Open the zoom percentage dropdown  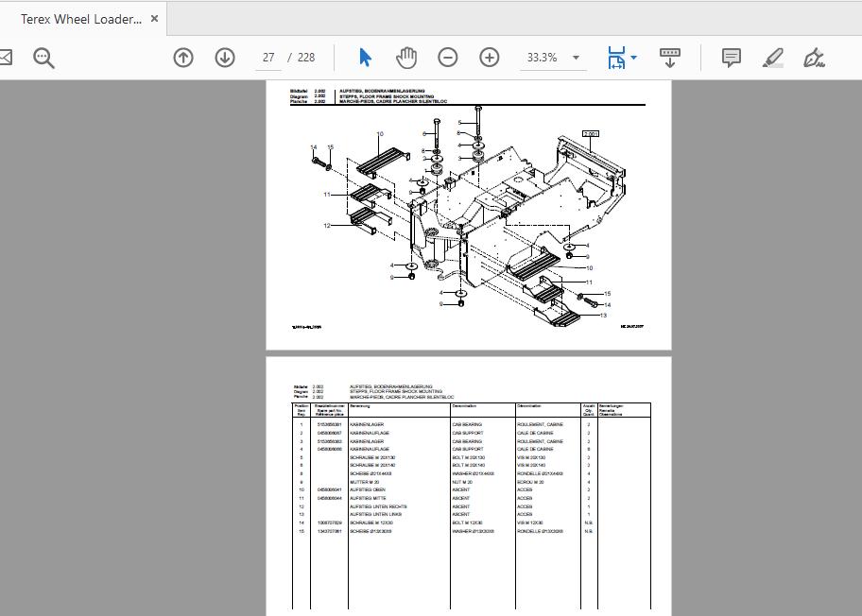(574, 57)
